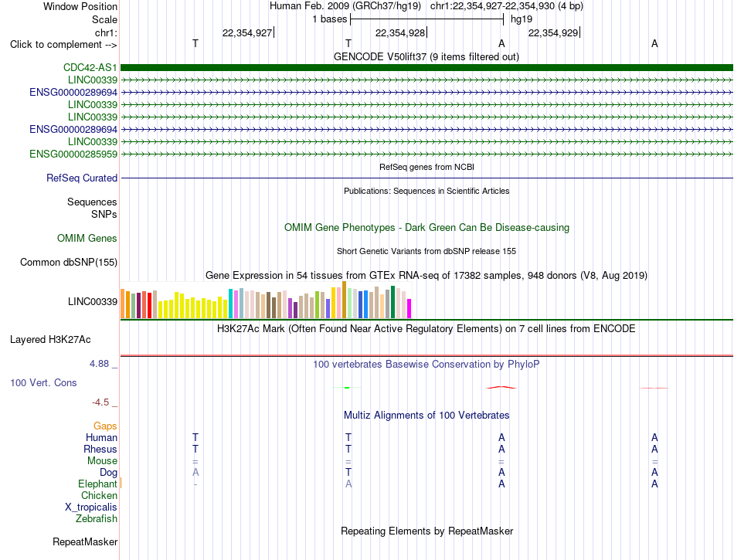Click the ENSG00000285959 gene label
734x560 pixels.
73,154
